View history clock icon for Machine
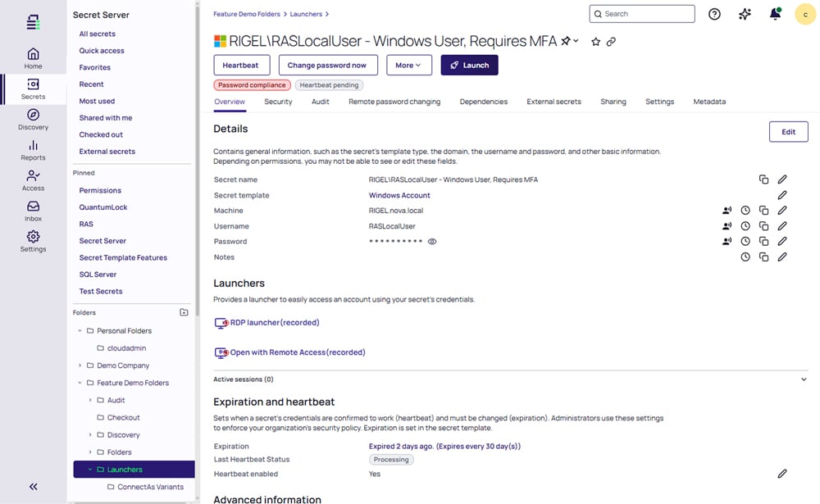The height and width of the screenshot is (504, 820). (x=745, y=211)
